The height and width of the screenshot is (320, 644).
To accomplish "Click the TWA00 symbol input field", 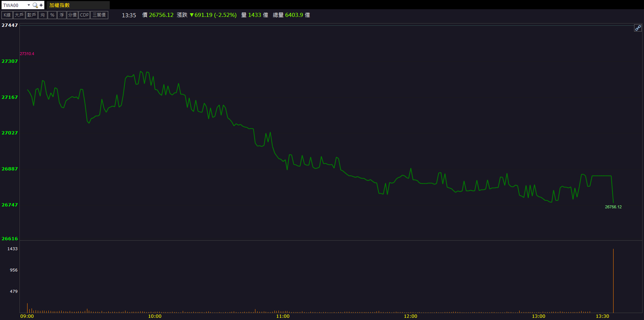I will pyautogui.click(x=14, y=5).
